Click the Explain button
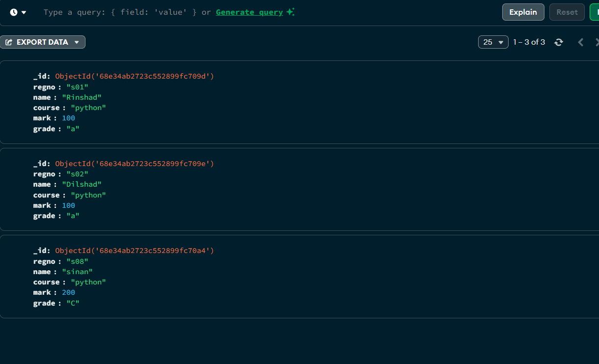599x364 pixels. pyautogui.click(x=523, y=12)
